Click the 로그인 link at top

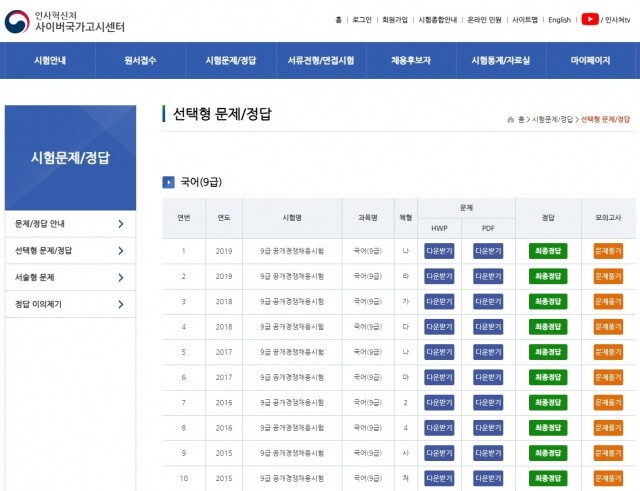(362, 20)
